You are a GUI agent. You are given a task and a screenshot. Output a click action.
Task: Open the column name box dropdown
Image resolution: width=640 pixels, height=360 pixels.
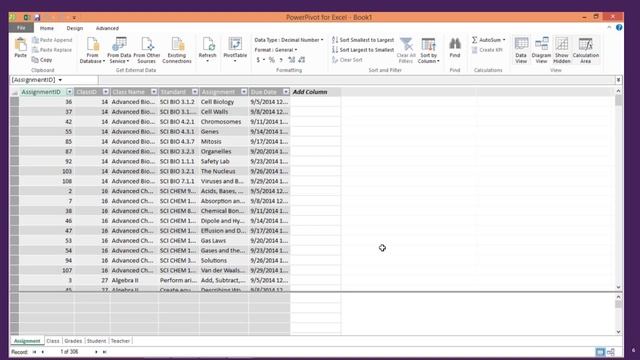pyautogui.click(x=60, y=80)
